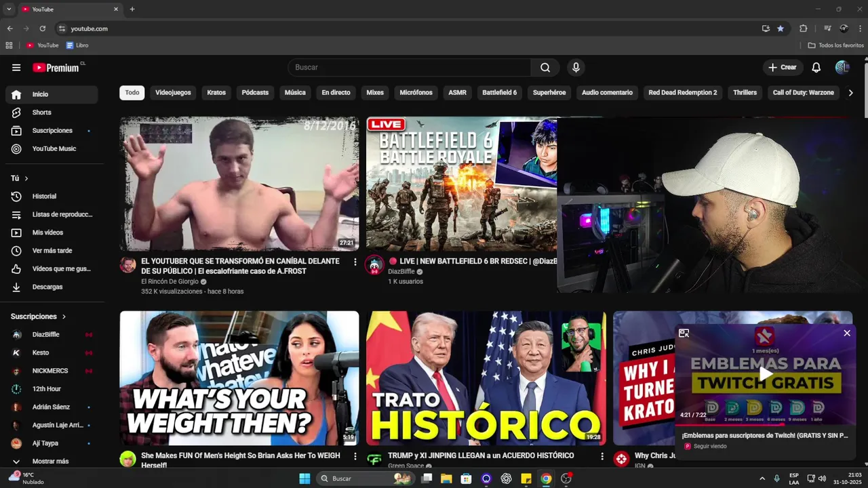Open options menu for Brian weight video

[355, 456]
